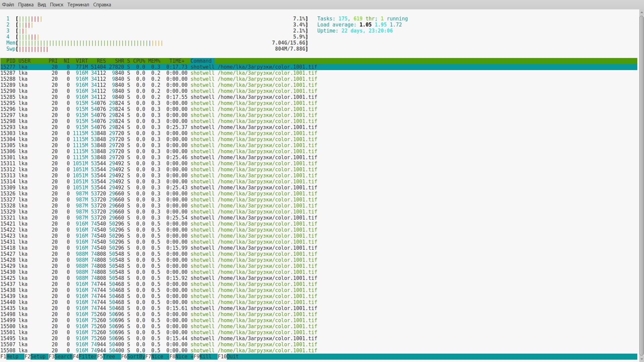Open F2 Setup in htop
This screenshot has width=644, height=362.
tap(37, 357)
